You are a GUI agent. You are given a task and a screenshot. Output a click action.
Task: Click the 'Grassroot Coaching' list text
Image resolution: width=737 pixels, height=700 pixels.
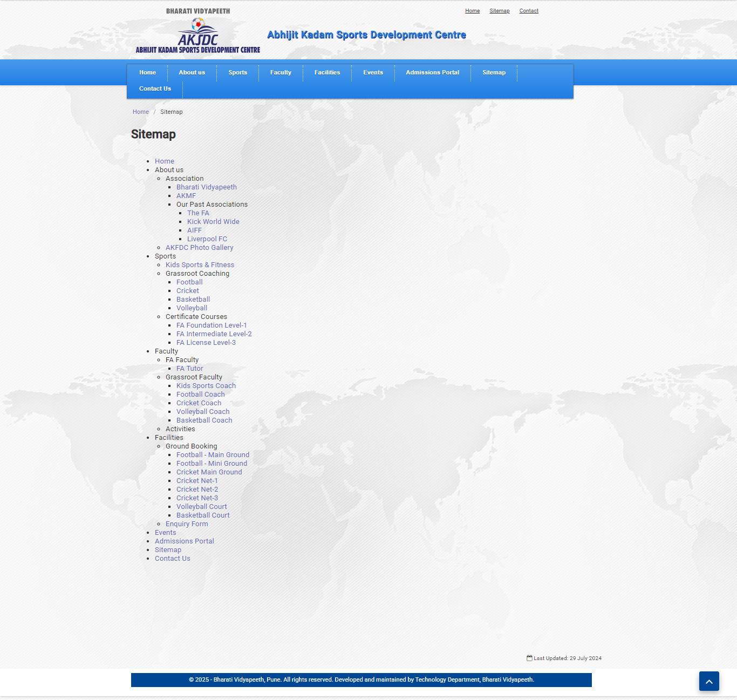pos(197,274)
